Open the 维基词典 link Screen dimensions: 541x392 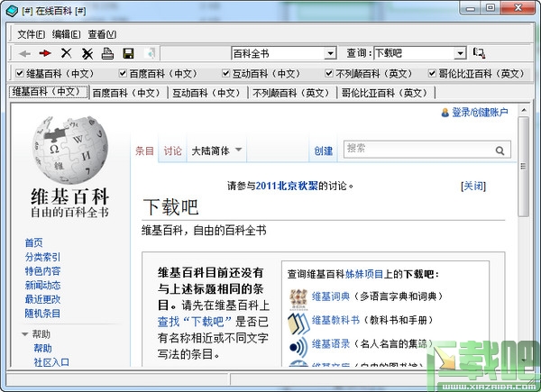click(x=331, y=296)
